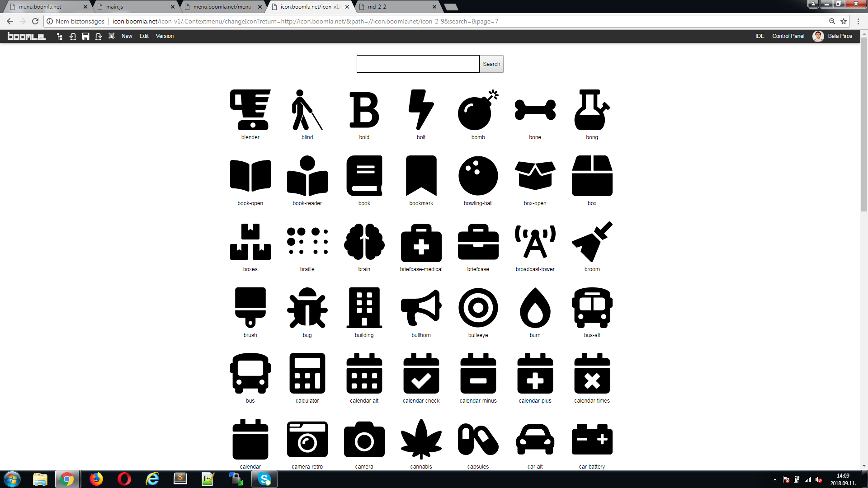Choose the capsules icon

[478, 439]
